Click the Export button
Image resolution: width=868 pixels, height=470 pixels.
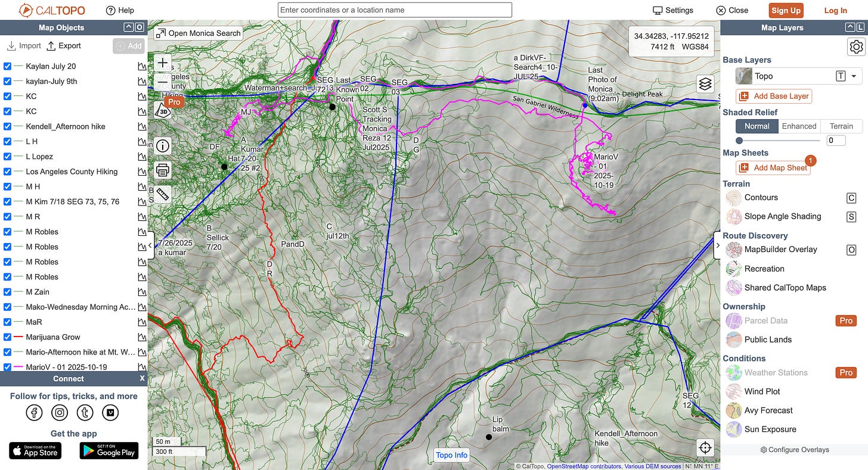pos(64,46)
